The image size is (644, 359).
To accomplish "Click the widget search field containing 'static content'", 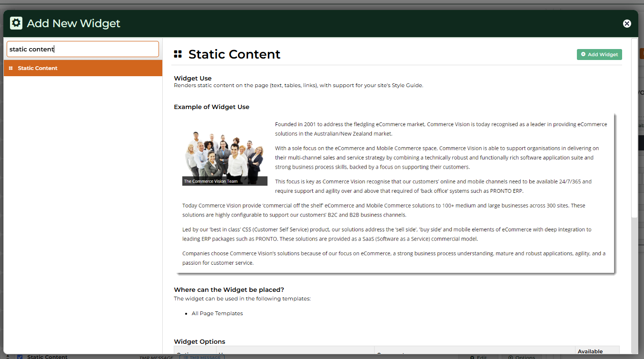I will click(x=83, y=49).
